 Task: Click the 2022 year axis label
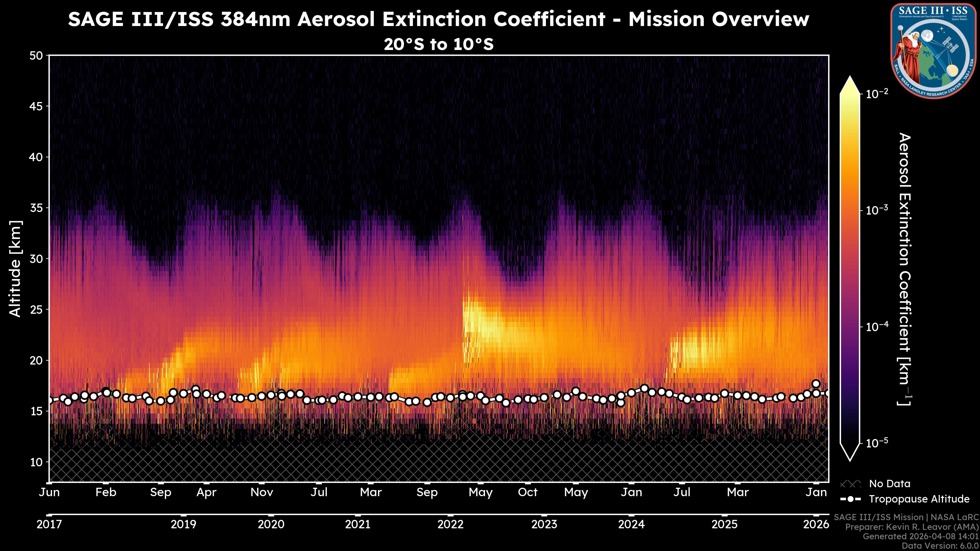coord(450,524)
